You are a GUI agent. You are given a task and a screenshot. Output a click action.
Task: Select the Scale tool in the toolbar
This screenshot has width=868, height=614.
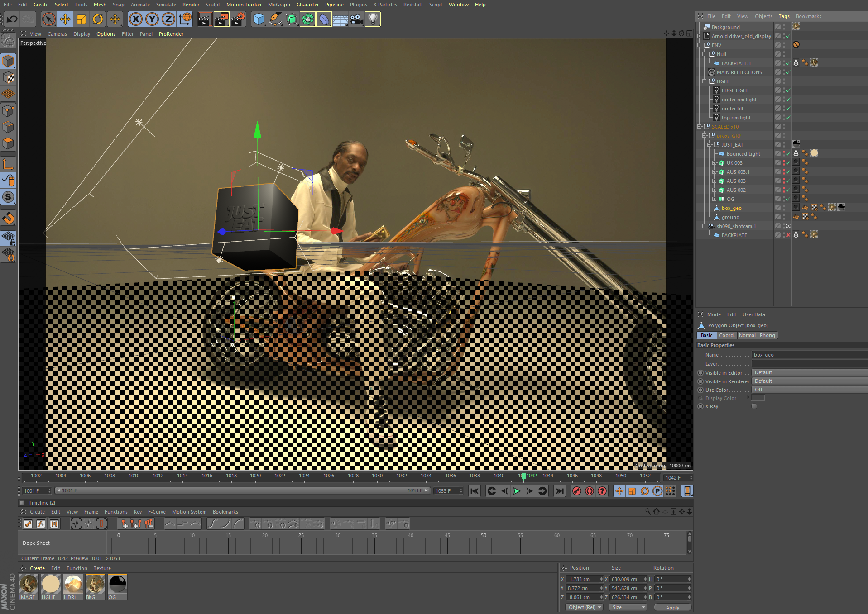click(82, 19)
